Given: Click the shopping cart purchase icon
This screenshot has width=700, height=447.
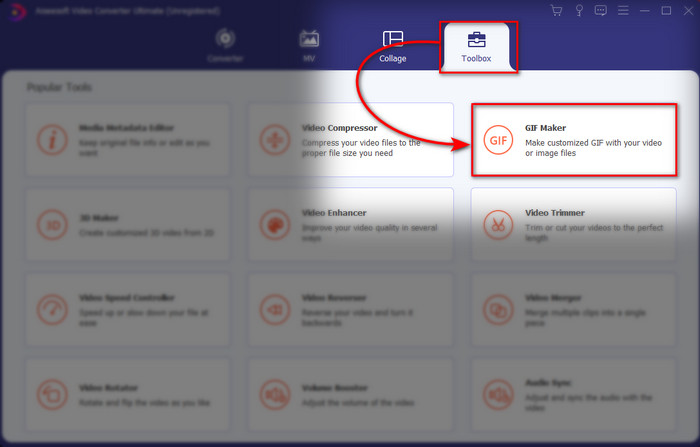Looking at the screenshot, I should [x=556, y=10].
